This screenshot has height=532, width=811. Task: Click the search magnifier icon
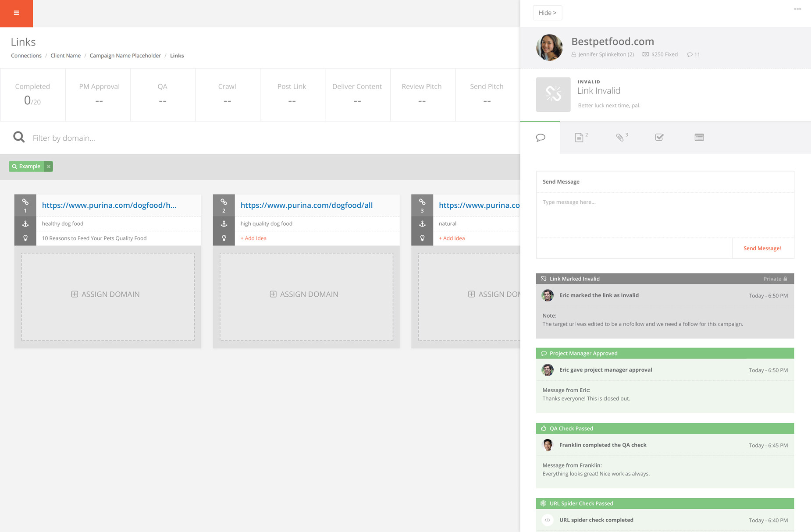19,137
